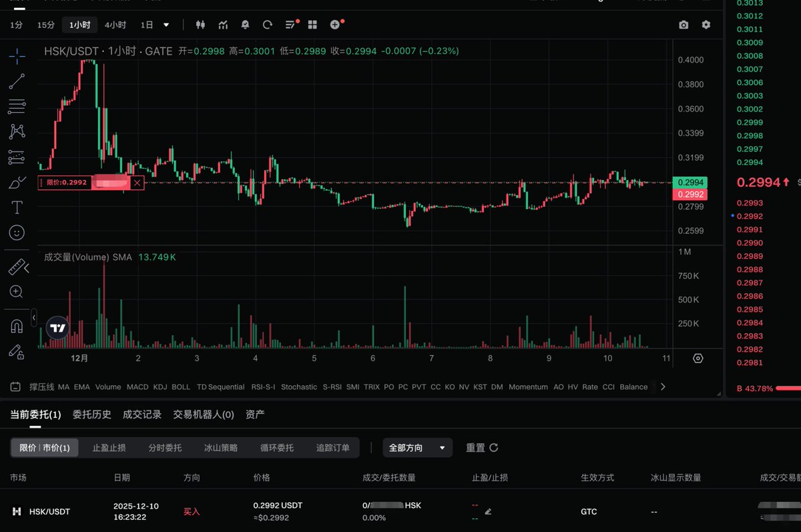Image resolution: width=801 pixels, height=532 pixels.
Task: Click the plus add icon
Action: tap(336, 25)
